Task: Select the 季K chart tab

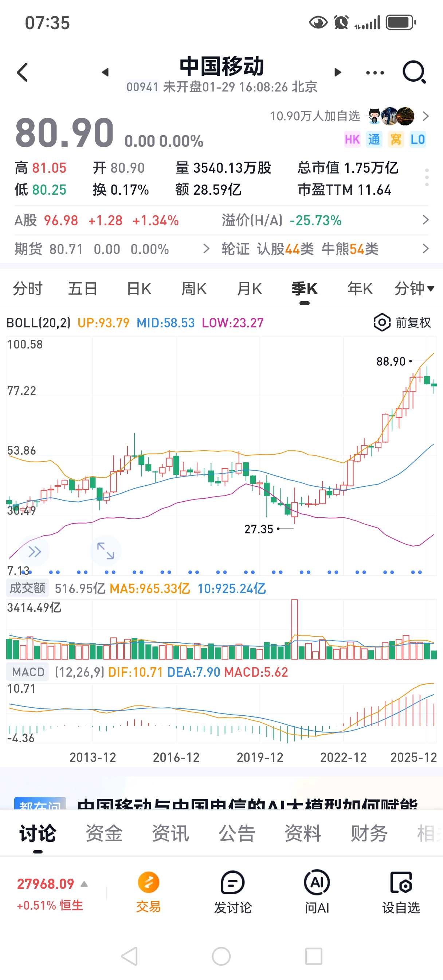Action: 305,289
